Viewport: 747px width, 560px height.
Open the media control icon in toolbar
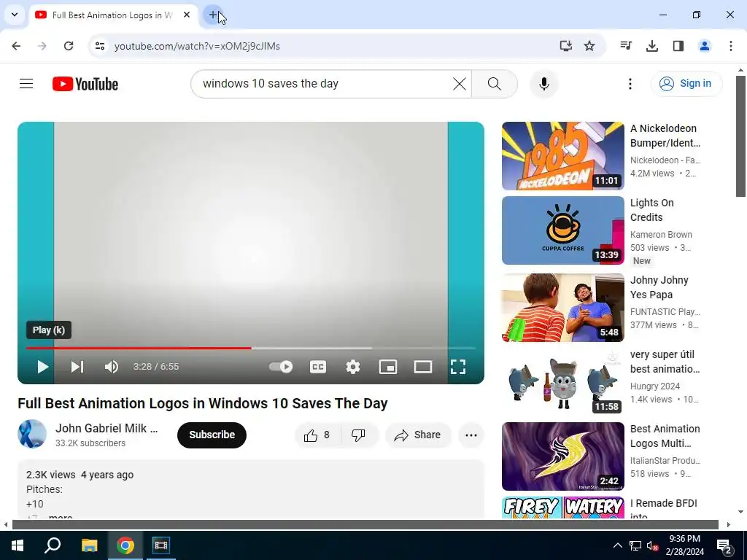pyautogui.click(x=626, y=46)
